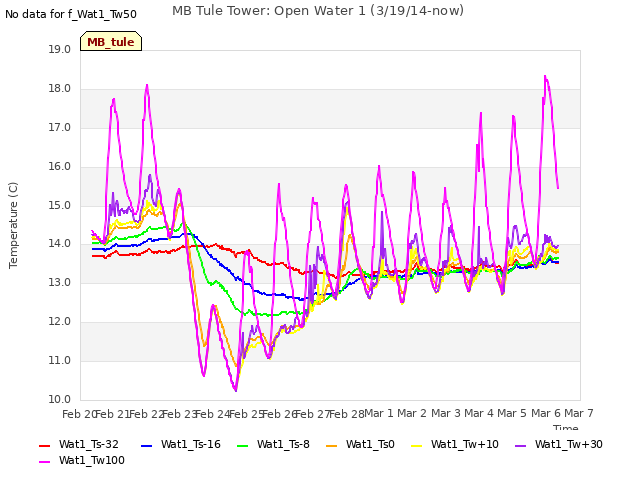Click the blue Wat1_Ts-16 legend swatch
640x480 pixels.
pos(147,446)
